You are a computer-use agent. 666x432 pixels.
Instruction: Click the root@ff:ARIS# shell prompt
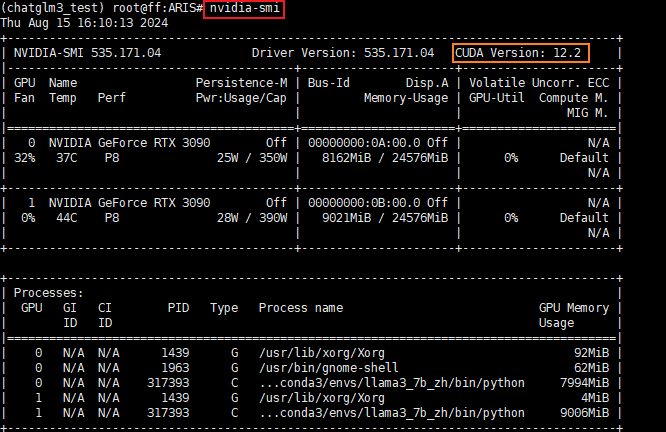click(149, 9)
